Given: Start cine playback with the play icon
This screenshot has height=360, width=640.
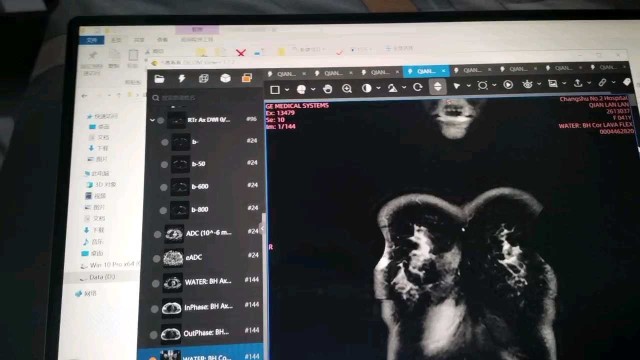Looking at the screenshot, I should click(x=508, y=84).
